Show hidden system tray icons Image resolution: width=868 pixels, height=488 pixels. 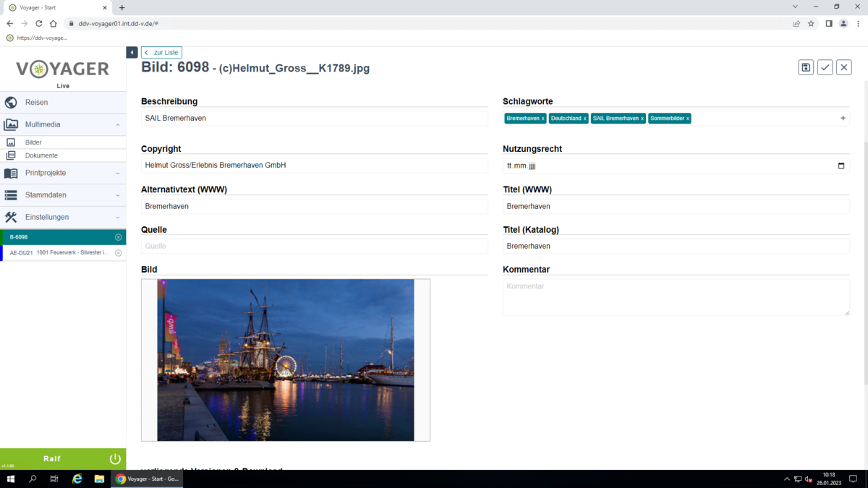coord(787,479)
